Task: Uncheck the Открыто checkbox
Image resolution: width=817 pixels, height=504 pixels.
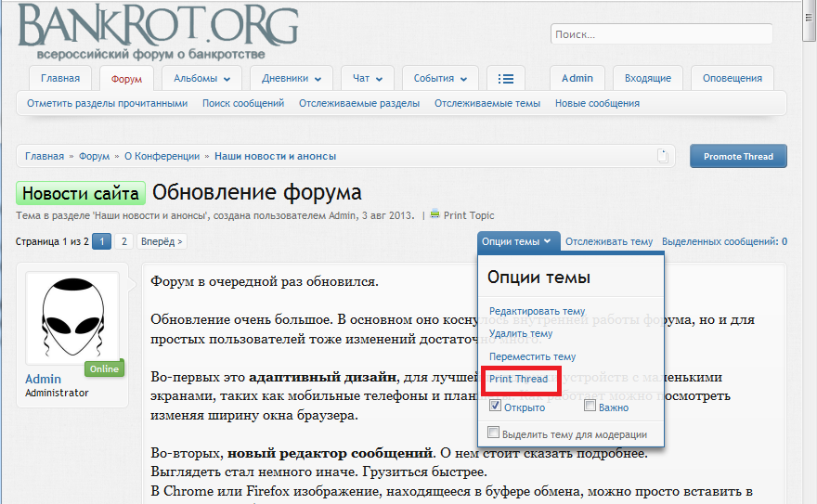Action: (496, 407)
